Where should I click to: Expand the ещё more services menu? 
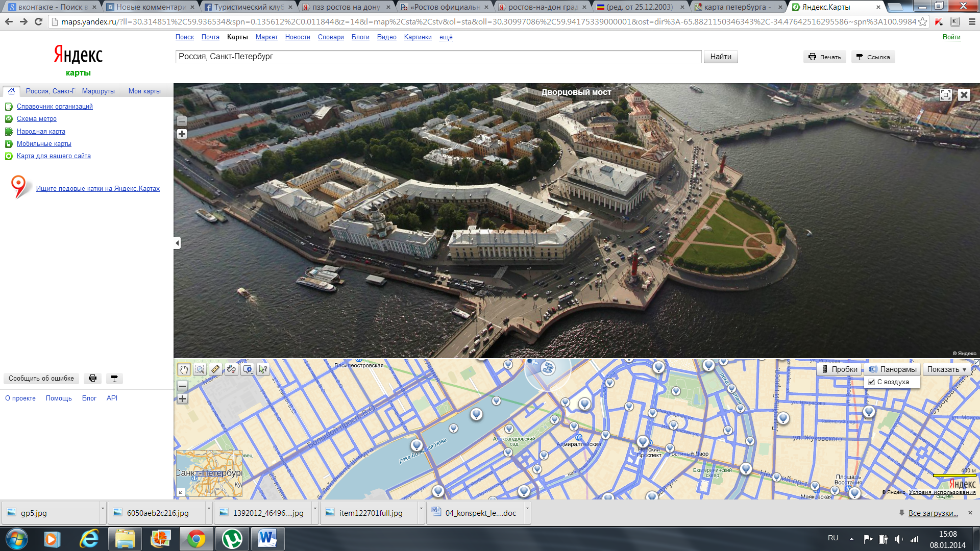point(446,37)
